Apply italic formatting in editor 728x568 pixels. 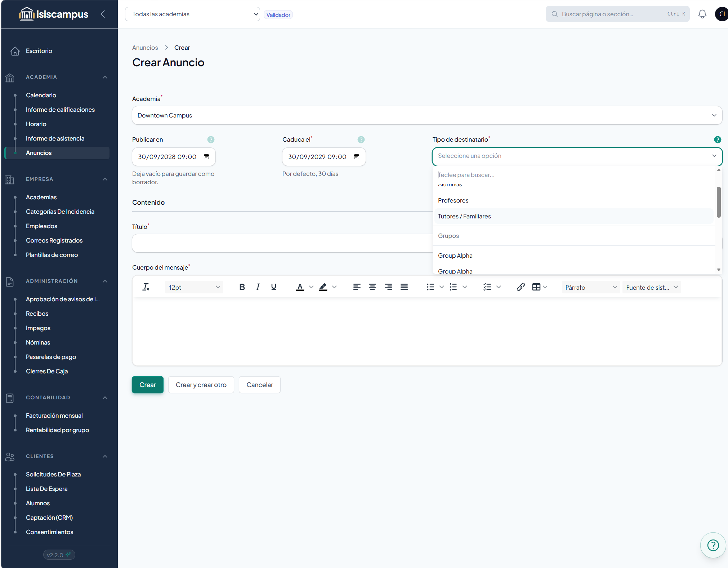258,287
